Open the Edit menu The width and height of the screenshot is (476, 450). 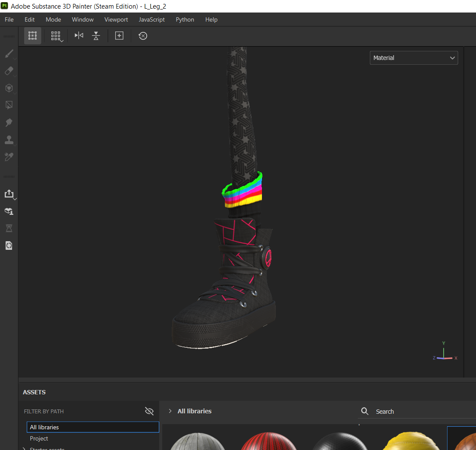tap(29, 19)
